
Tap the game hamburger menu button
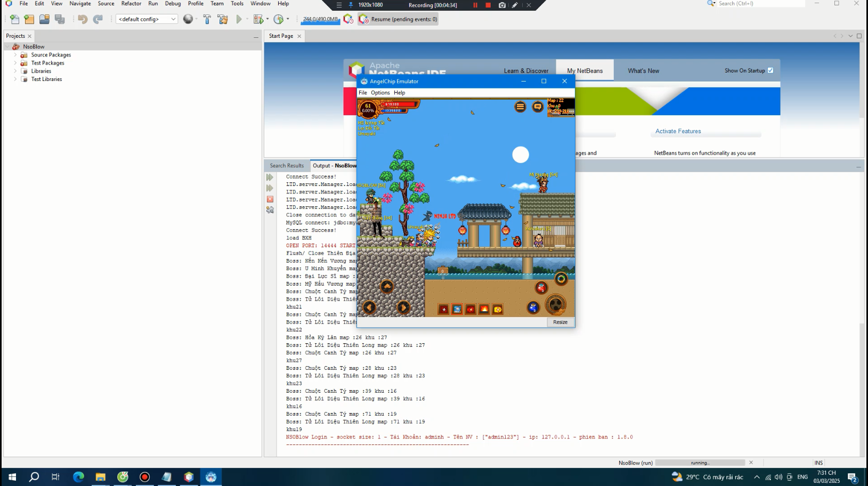(520, 107)
